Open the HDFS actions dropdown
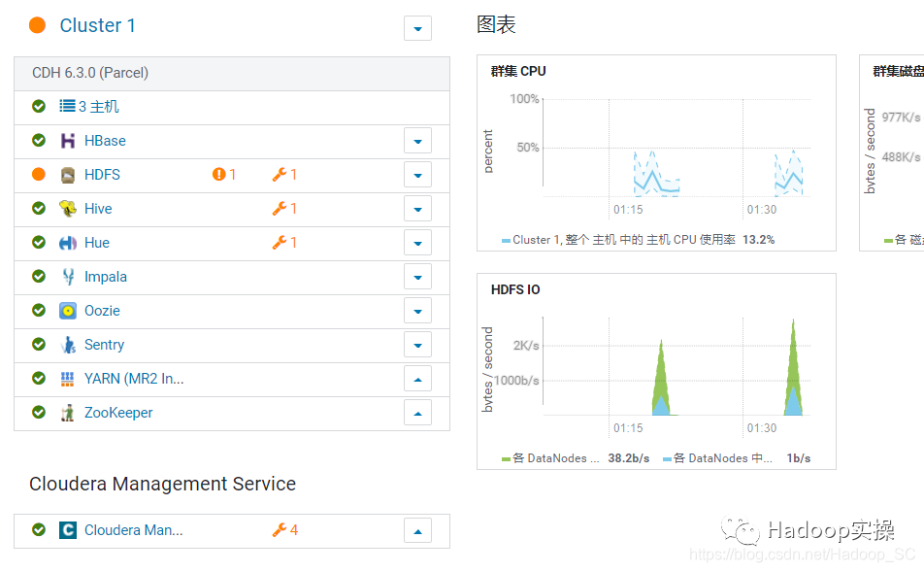The image size is (924, 572). (x=417, y=175)
